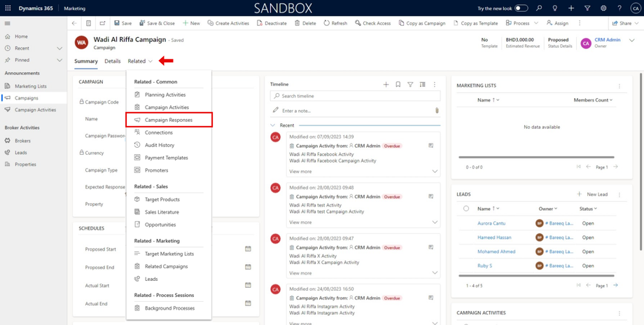Click New in command bar
The width and height of the screenshot is (644, 325).
tap(191, 23)
